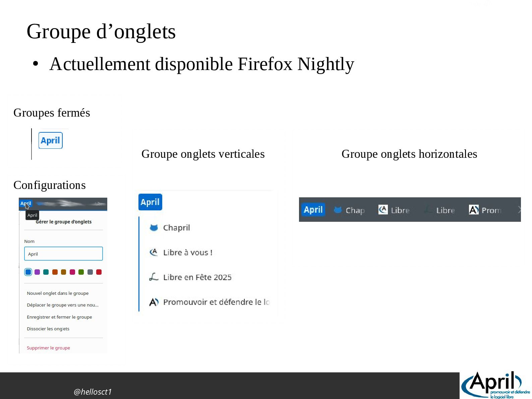Click the April logo in the bottom-right corner

(x=494, y=385)
